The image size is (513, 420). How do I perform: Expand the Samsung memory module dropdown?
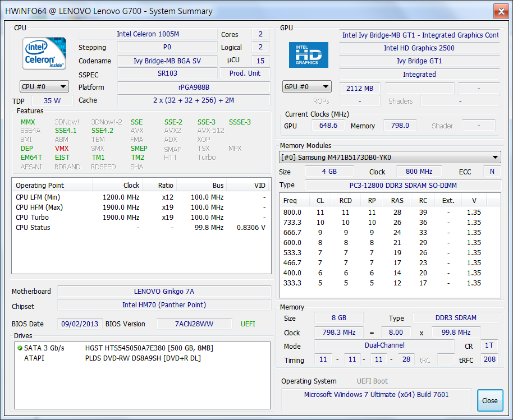click(x=390, y=157)
